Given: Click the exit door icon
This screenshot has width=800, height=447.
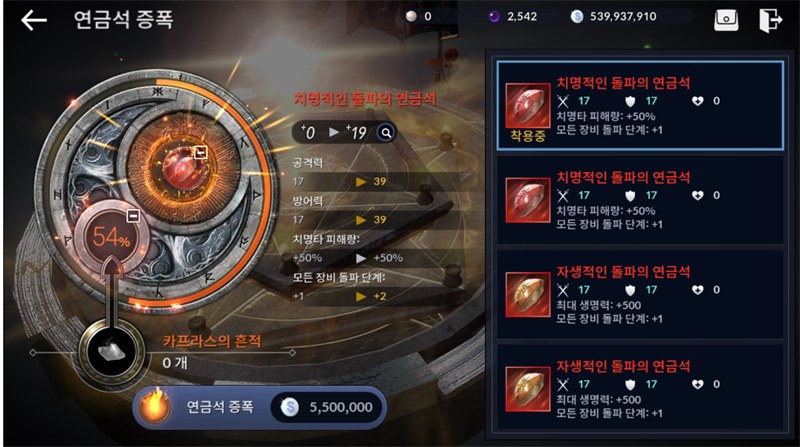Looking at the screenshot, I should tap(770, 20).
